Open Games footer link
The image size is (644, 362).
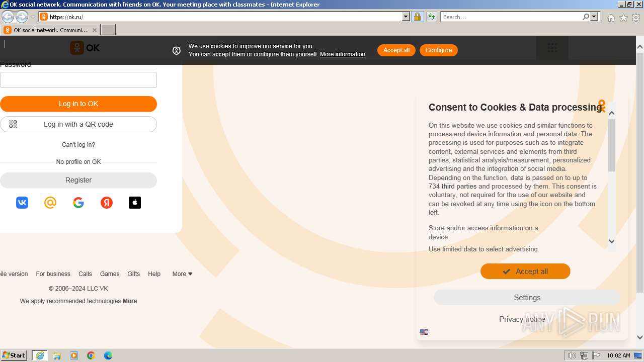pyautogui.click(x=110, y=274)
